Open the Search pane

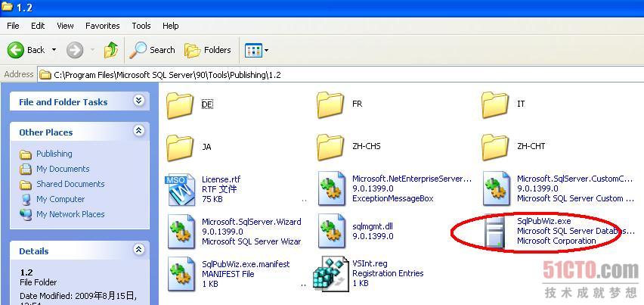[x=153, y=50]
